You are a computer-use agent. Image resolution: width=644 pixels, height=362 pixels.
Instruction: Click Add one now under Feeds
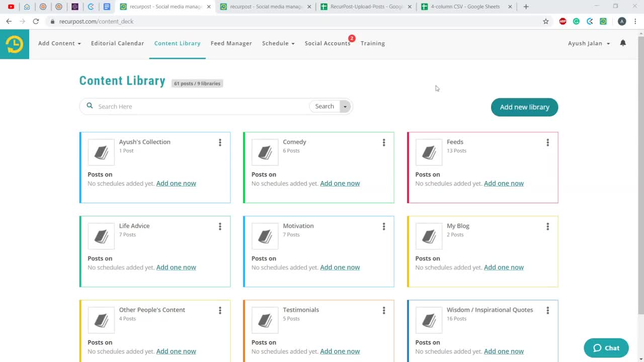504,184
